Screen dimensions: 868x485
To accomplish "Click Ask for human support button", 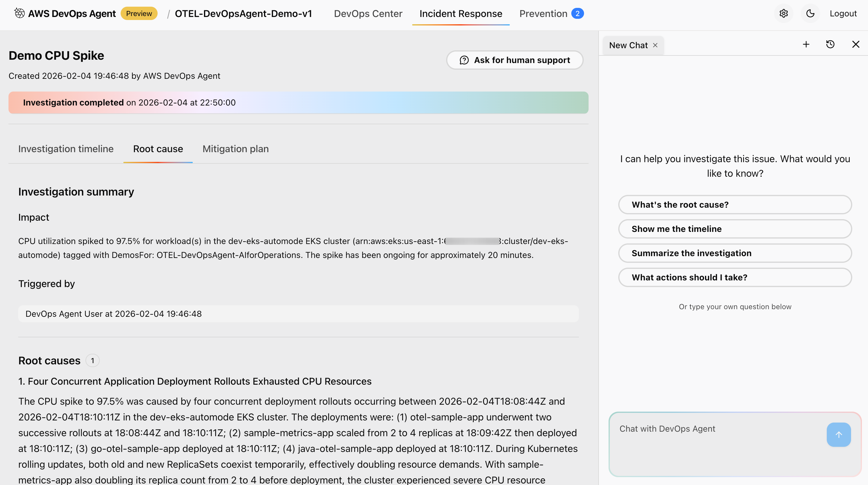I will pyautogui.click(x=515, y=60).
